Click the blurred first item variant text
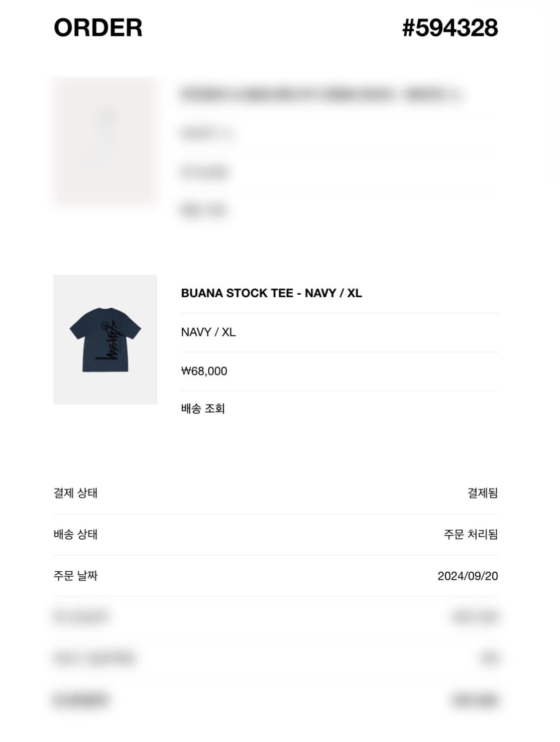Viewport: 560px width, 742px height. pos(207,133)
